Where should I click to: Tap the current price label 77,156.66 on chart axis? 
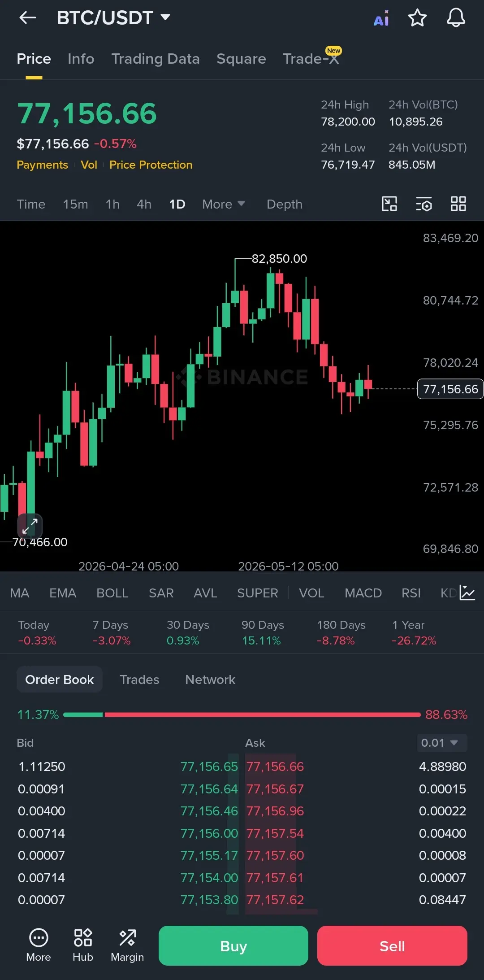(450, 389)
